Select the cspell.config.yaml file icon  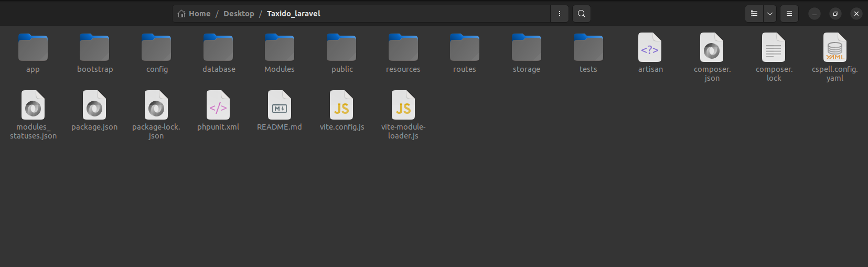coord(834,48)
